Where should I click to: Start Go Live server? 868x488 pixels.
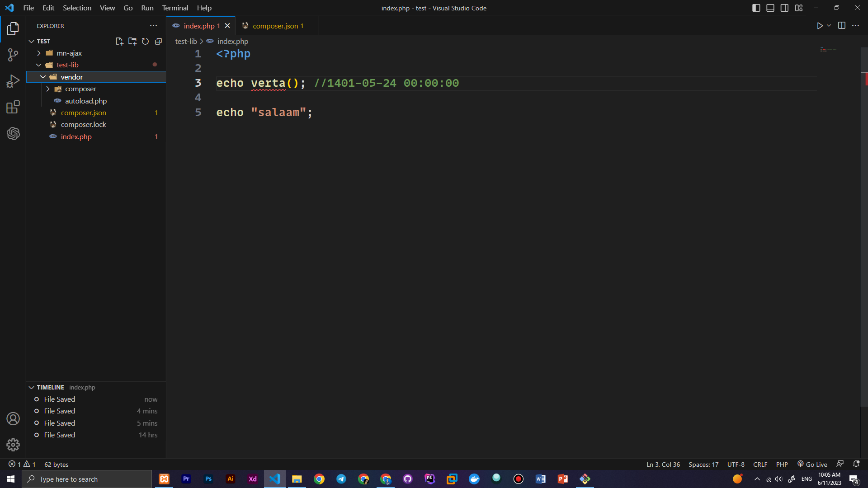click(x=812, y=465)
